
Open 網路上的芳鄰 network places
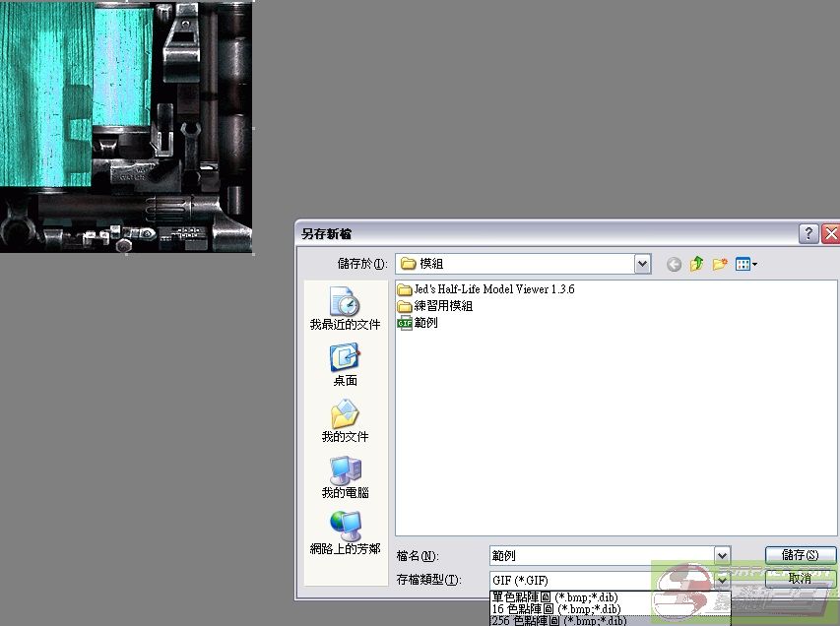click(x=345, y=532)
